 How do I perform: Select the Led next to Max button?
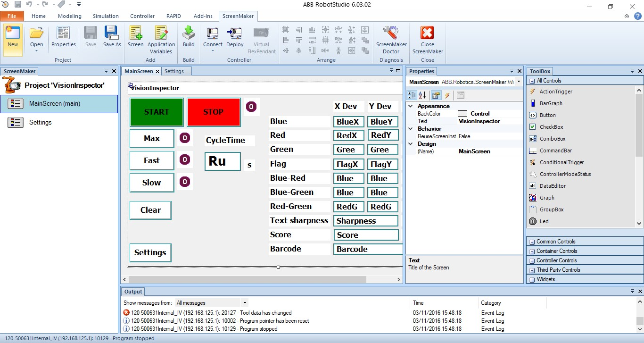(x=185, y=138)
